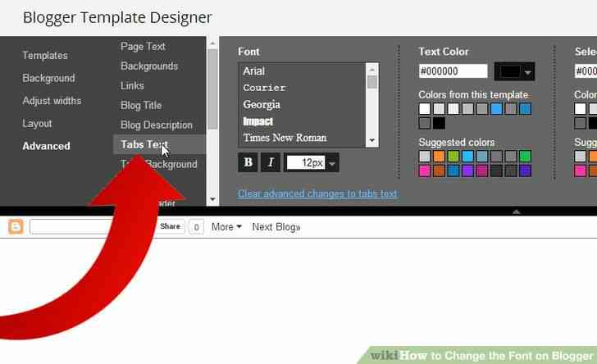The height and width of the screenshot is (364, 597).
Task: Select the Advanced section
Action: (46, 146)
